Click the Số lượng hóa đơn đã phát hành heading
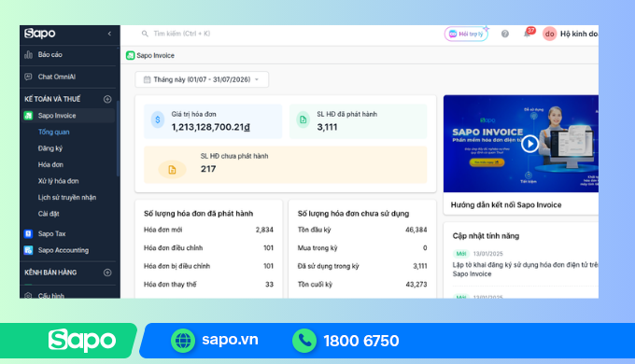635x364 pixels. (x=198, y=214)
